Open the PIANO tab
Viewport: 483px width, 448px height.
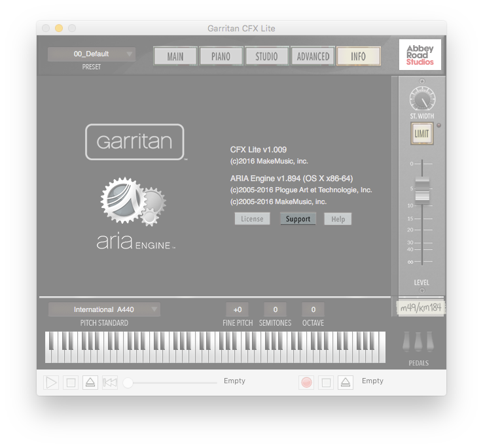(x=221, y=56)
